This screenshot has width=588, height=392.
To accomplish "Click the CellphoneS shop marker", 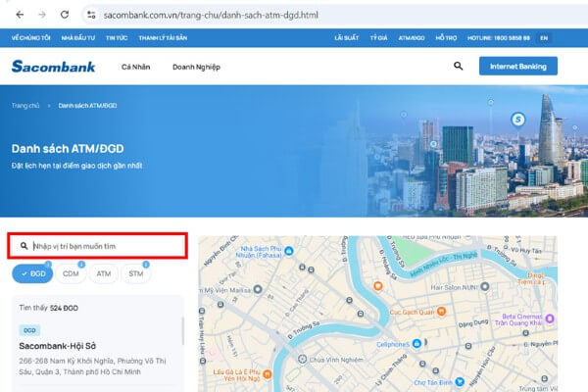I will click(416, 343).
